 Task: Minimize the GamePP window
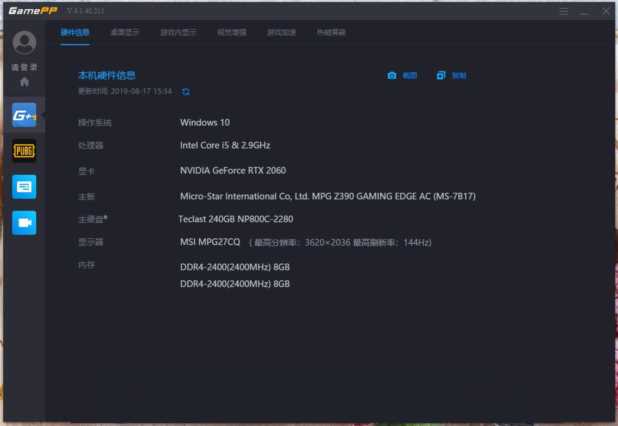(x=583, y=12)
